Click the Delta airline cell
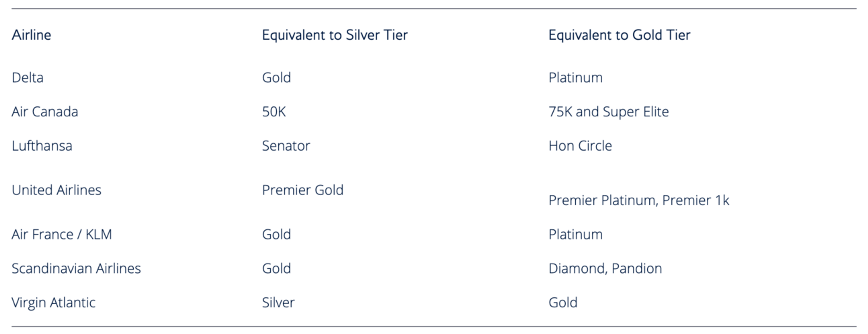The width and height of the screenshot is (868, 334). click(x=28, y=78)
